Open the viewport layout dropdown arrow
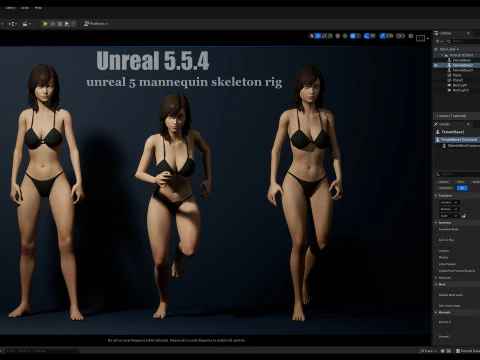480x360 pixels. 428,38
